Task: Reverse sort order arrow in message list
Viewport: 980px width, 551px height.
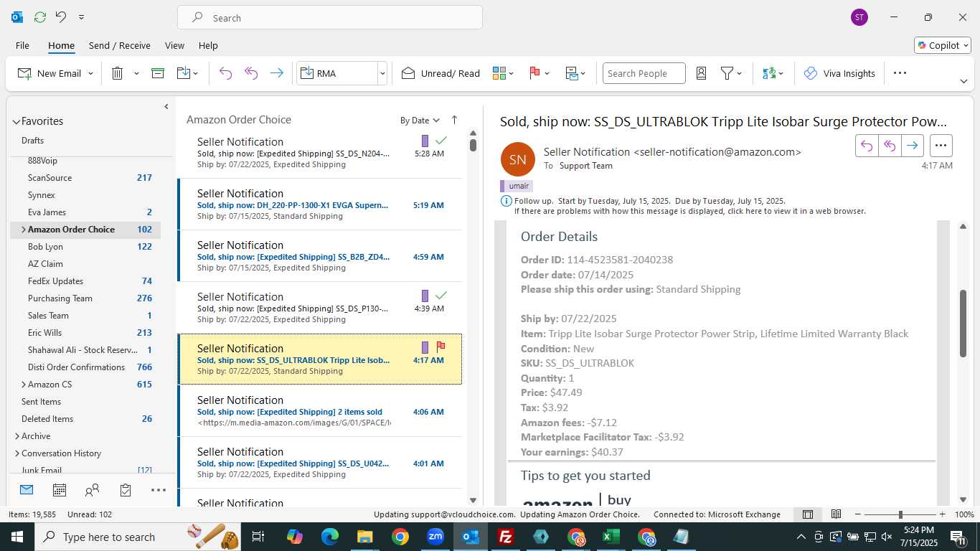Action: (x=454, y=120)
